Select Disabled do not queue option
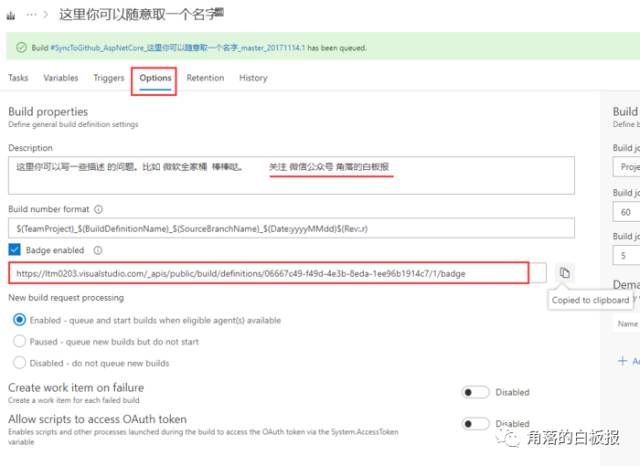The image size is (640, 466). click(x=20, y=362)
